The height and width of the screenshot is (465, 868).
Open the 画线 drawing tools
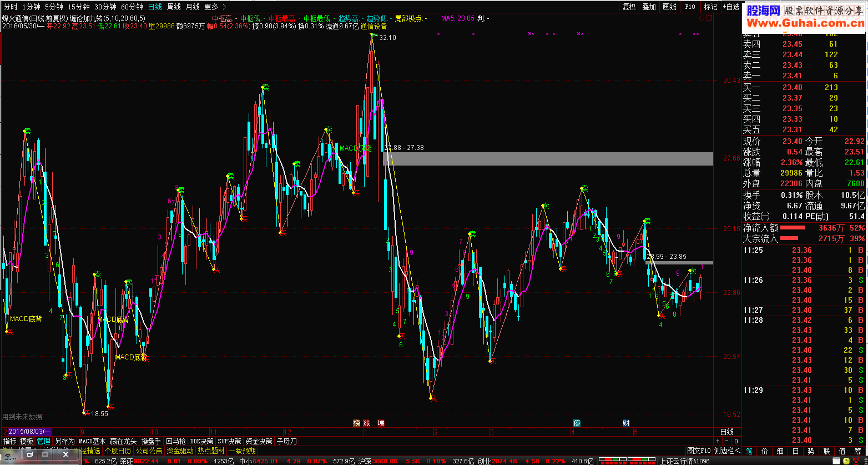670,7
